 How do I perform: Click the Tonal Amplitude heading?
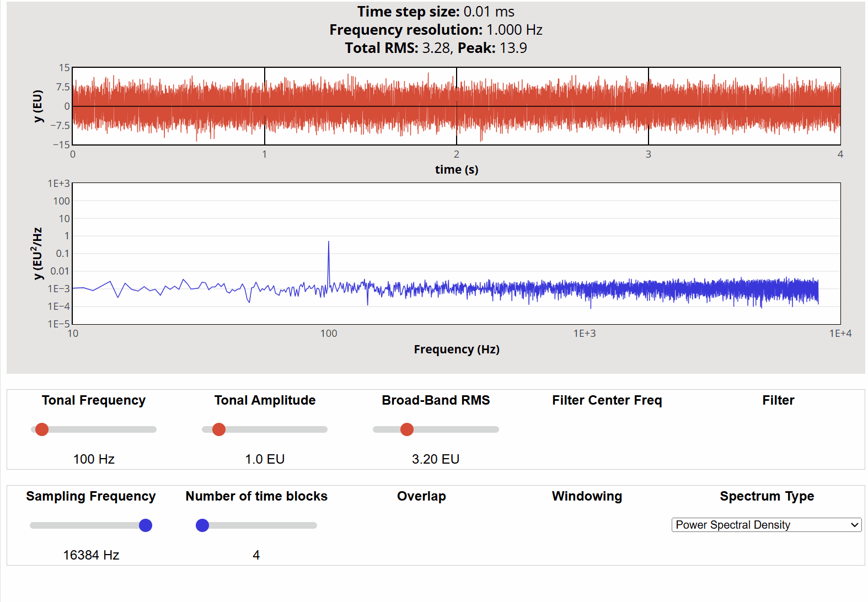pos(265,400)
